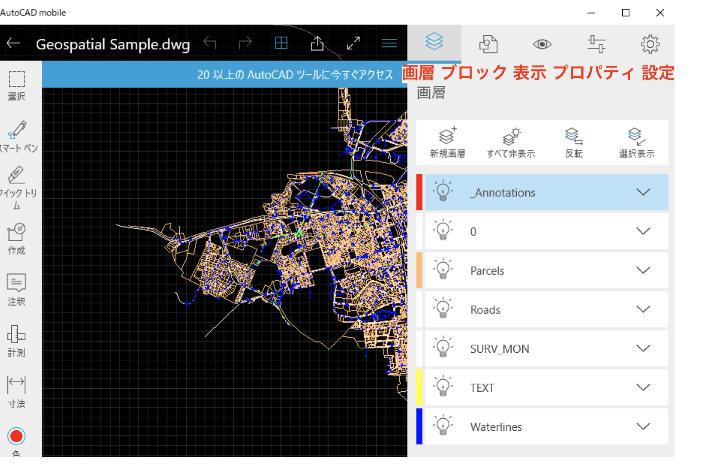Toggle visibility bulb of TEXT layer
The height and width of the screenshot is (467, 701).
click(443, 387)
